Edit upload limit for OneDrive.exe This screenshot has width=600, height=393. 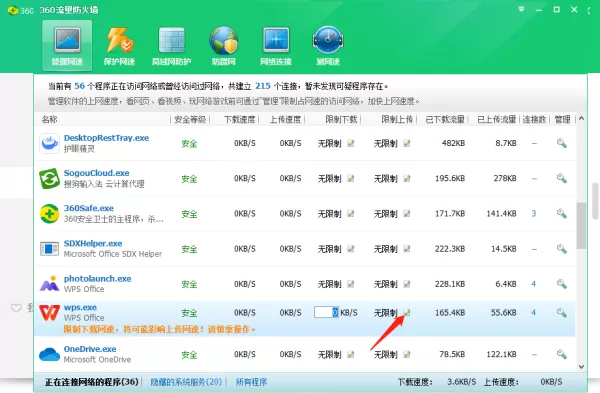pyautogui.click(x=407, y=355)
